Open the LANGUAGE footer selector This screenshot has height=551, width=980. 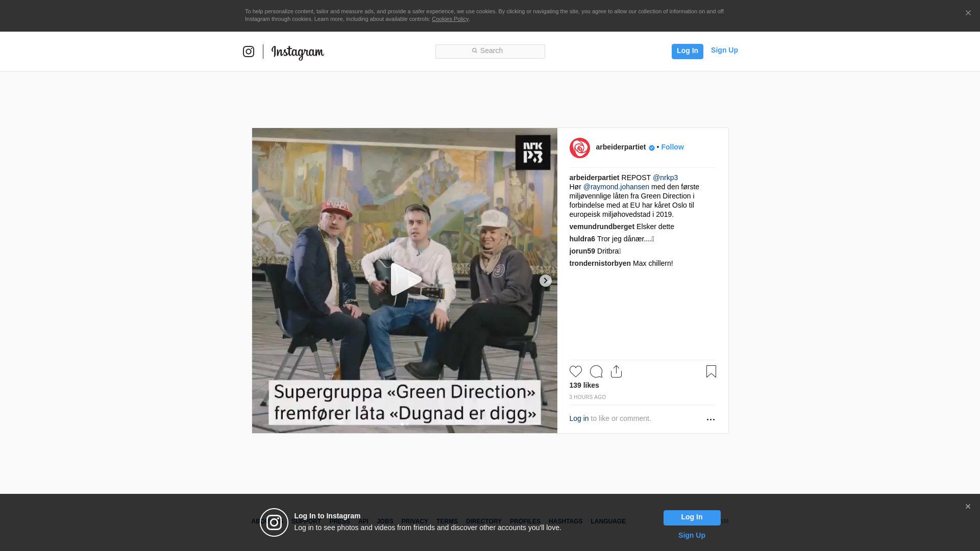pyautogui.click(x=608, y=521)
